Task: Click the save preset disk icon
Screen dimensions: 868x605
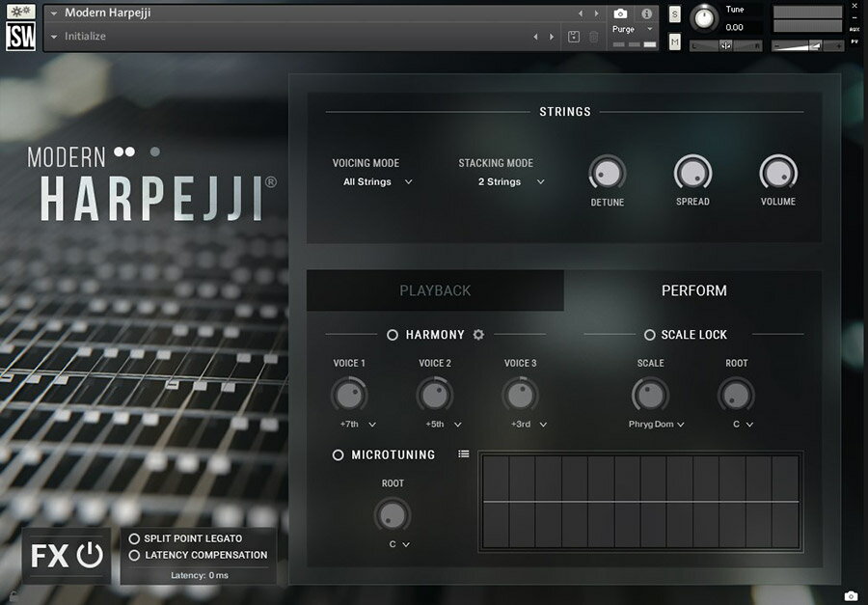Action: [x=574, y=37]
